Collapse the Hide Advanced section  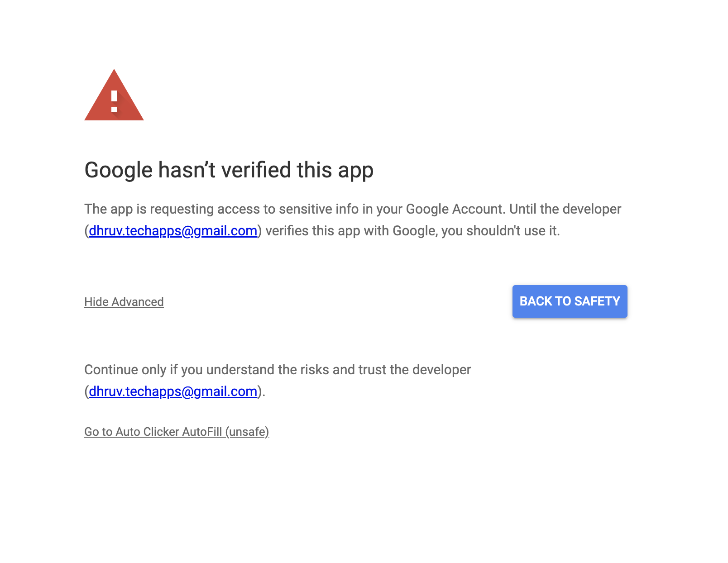click(124, 302)
